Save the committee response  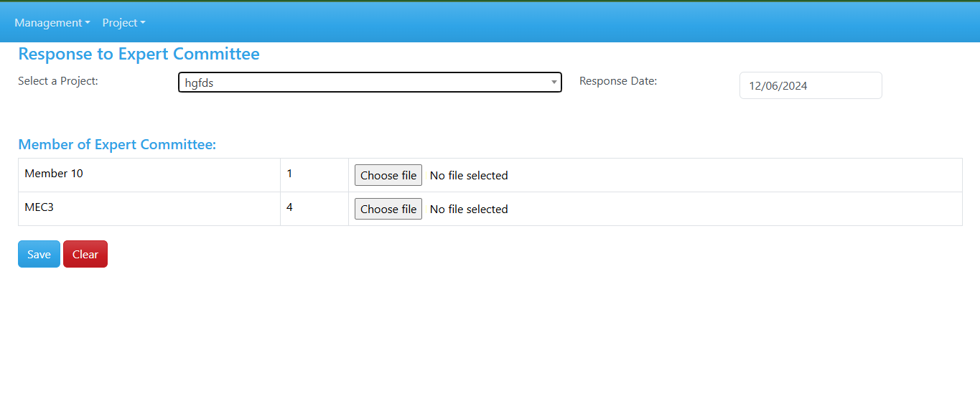(39, 254)
